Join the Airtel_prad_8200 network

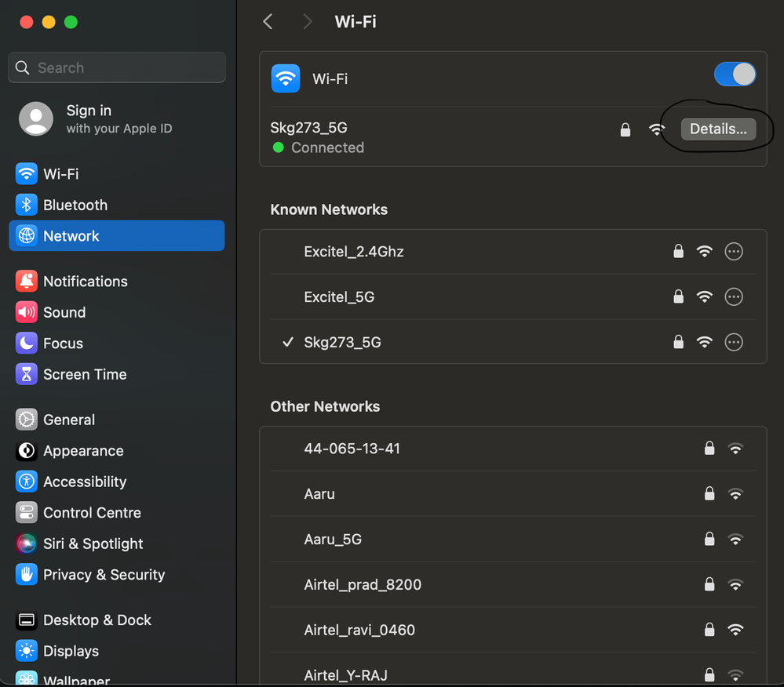point(513,584)
